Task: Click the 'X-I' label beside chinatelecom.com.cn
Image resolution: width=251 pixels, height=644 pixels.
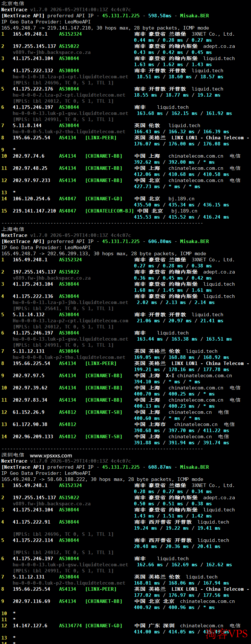Action: tap(170, 376)
